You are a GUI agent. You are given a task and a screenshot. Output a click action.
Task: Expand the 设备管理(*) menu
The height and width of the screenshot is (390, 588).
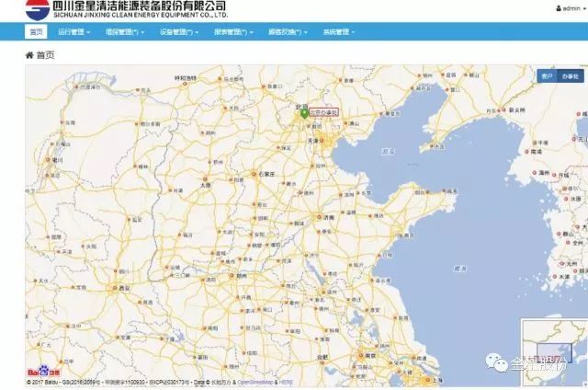[179, 32]
